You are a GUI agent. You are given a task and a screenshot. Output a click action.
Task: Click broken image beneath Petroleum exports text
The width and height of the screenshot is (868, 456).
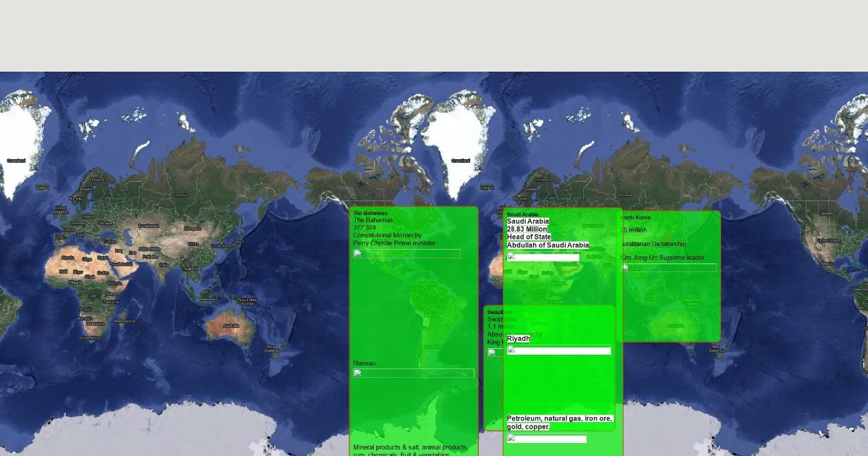[546, 439]
